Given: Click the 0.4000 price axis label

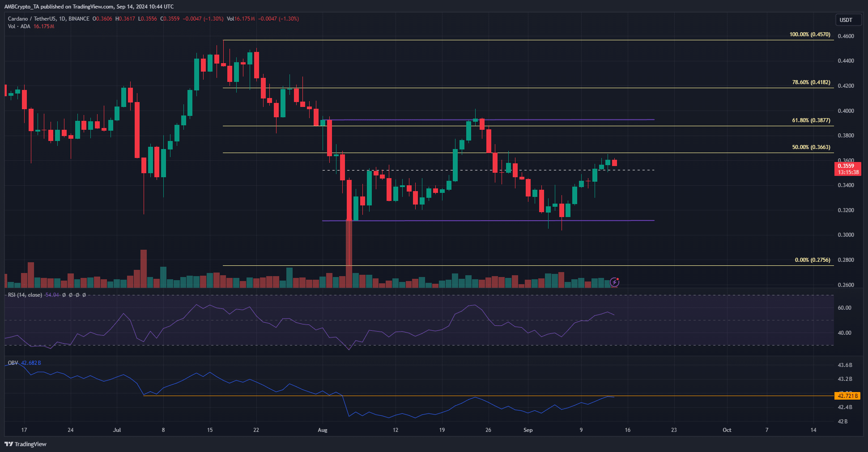Looking at the screenshot, I should coord(846,111).
